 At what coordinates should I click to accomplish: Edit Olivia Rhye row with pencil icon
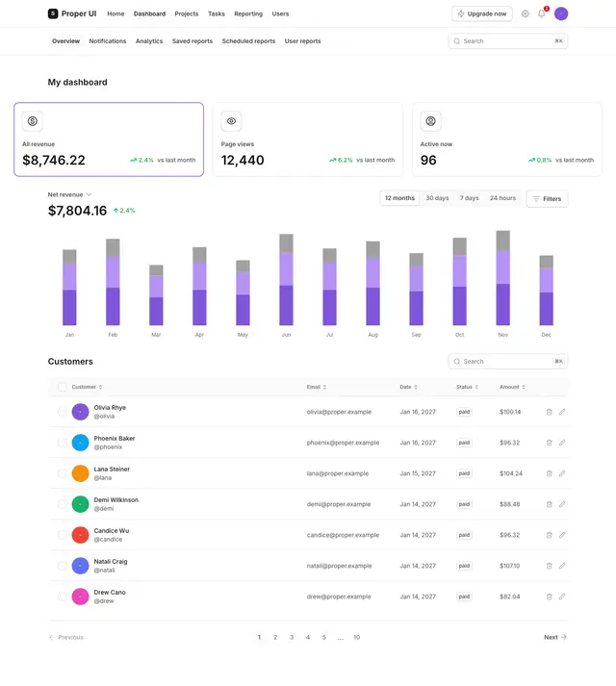[562, 412]
